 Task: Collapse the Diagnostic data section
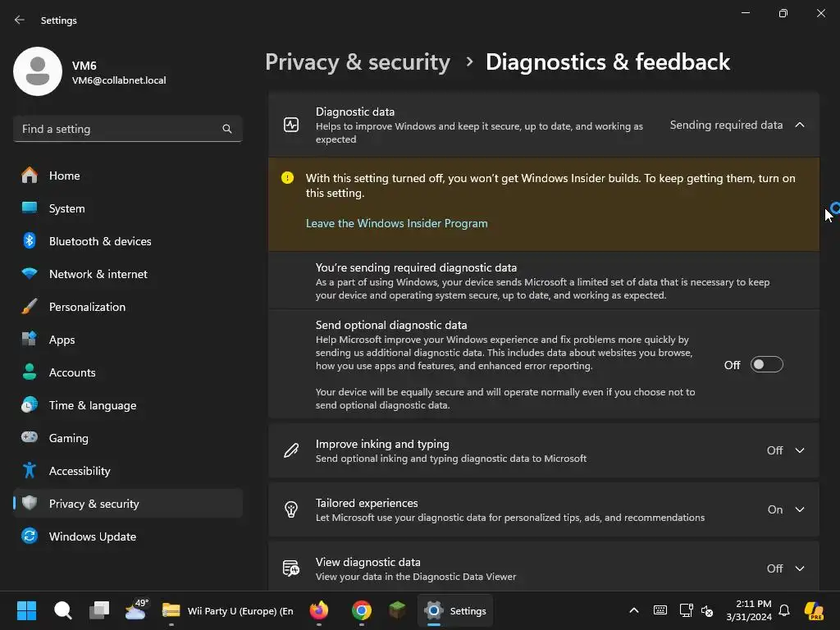(x=799, y=126)
